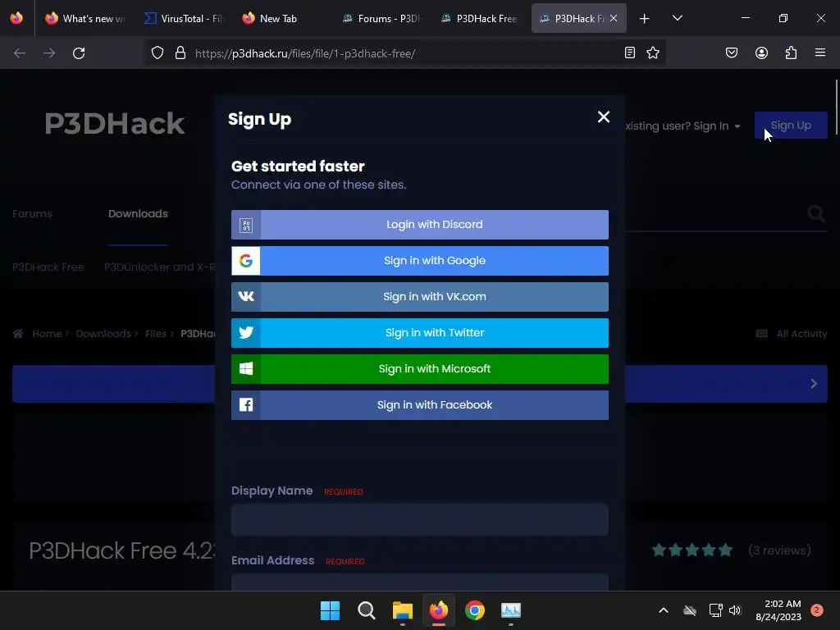
Task: Click Login with Discord button
Action: tap(419, 225)
